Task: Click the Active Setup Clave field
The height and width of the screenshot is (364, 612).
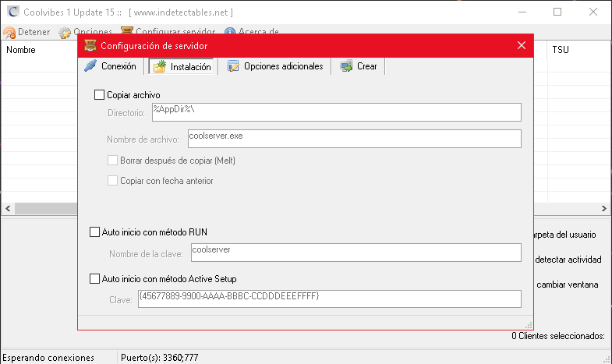Action: pos(329,299)
